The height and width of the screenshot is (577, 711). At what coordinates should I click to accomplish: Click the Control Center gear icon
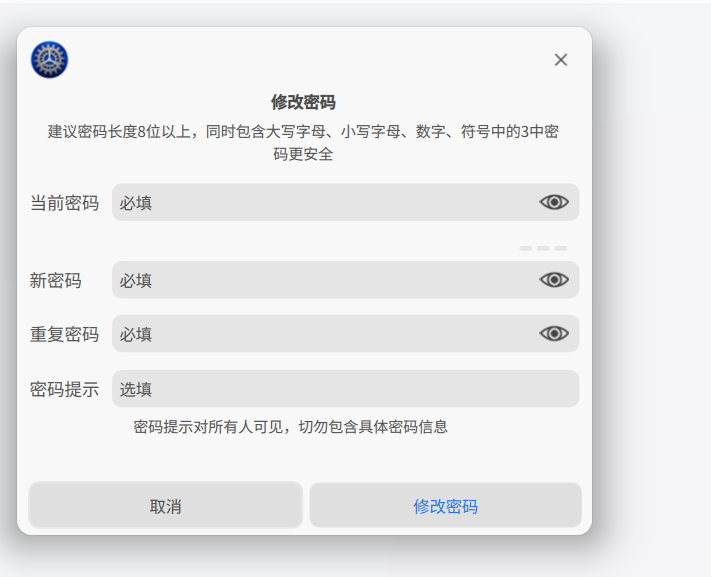point(49,59)
